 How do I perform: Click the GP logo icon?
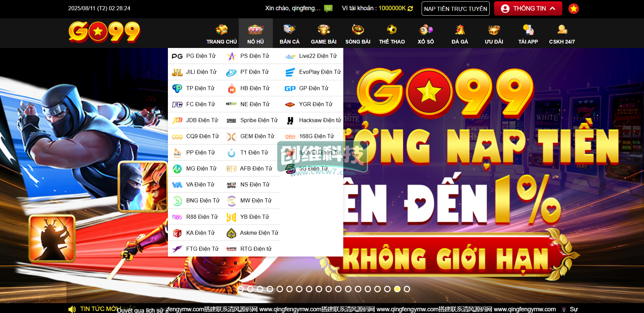coord(290,88)
